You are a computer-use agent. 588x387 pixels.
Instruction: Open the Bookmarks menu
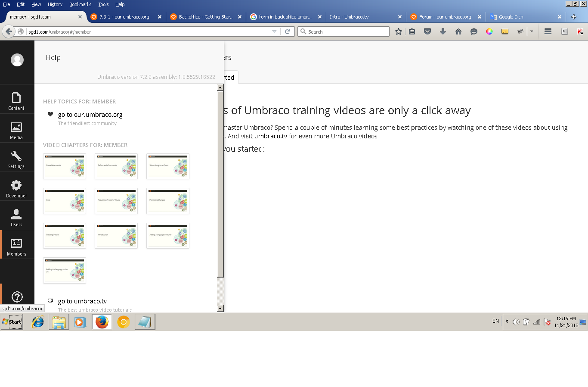[80, 4]
